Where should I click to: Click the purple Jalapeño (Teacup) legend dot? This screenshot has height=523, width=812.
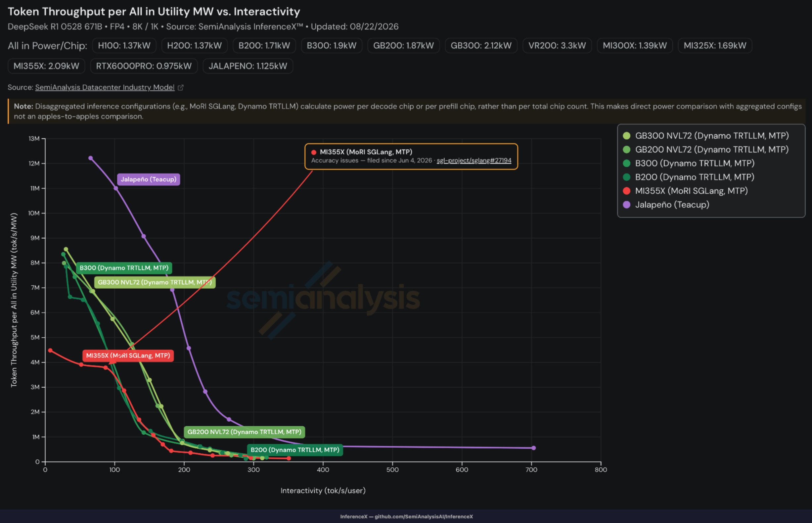pos(627,205)
